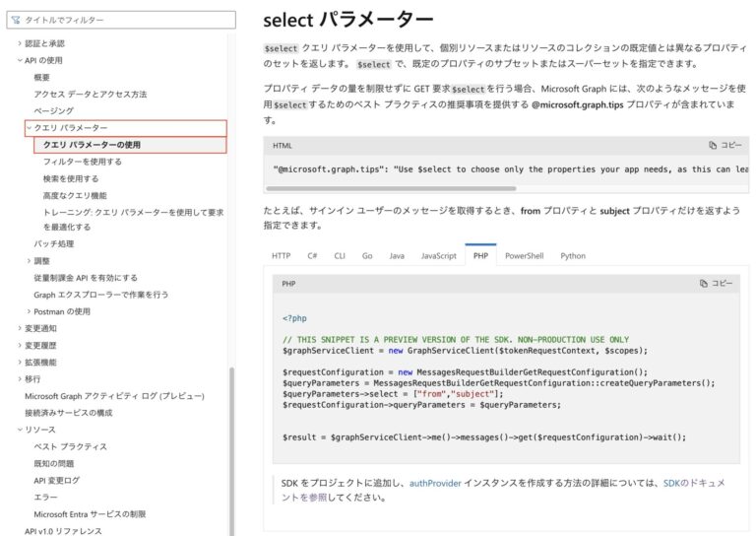Viewport: 756px width, 536px height.
Task: Copy the HTML code block via copy icon
Action: pos(713,145)
